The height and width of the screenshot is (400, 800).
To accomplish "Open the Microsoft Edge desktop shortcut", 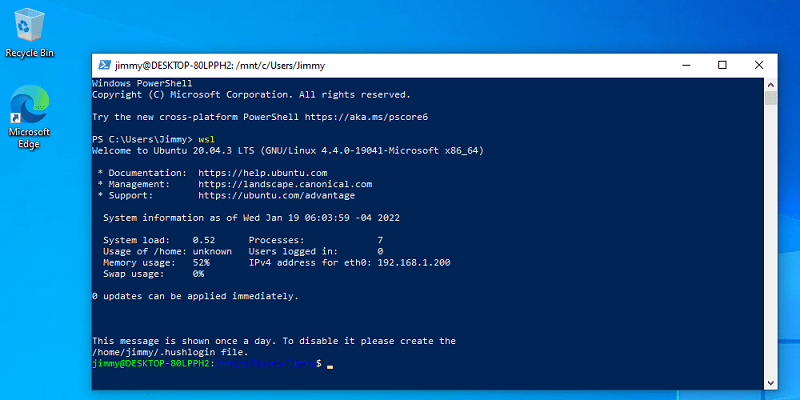I will (30, 116).
